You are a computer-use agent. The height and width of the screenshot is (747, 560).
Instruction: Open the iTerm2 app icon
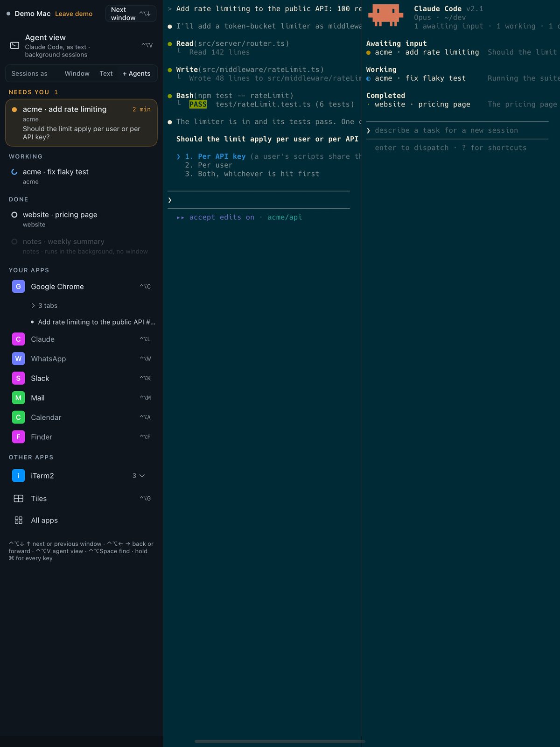click(18, 476)
